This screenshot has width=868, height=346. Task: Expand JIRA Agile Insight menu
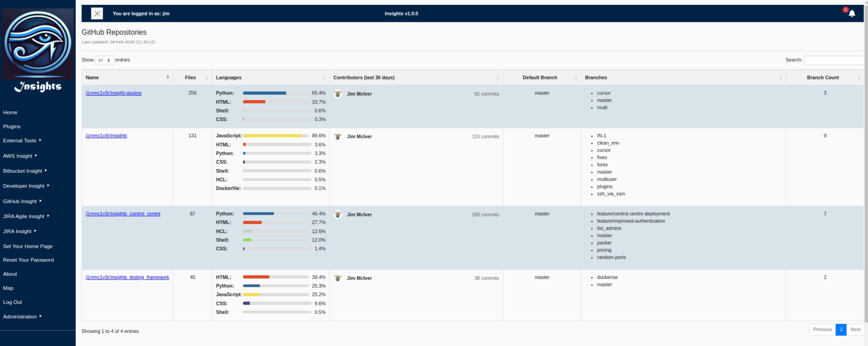pos(26,216)
